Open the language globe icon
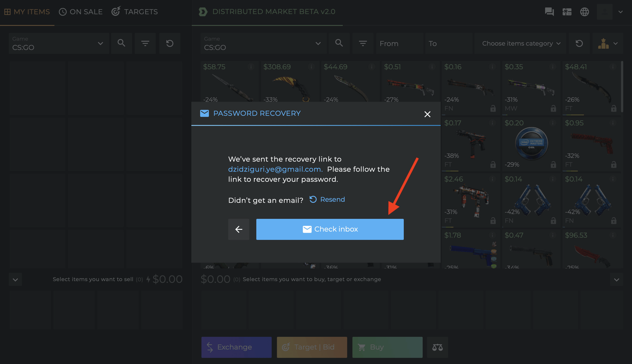The image size is (632, 364). [584, 11]
